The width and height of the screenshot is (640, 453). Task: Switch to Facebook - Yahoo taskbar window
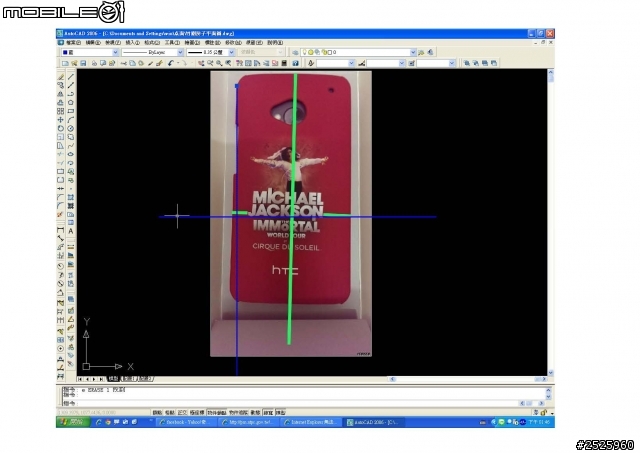click(187, 422)
